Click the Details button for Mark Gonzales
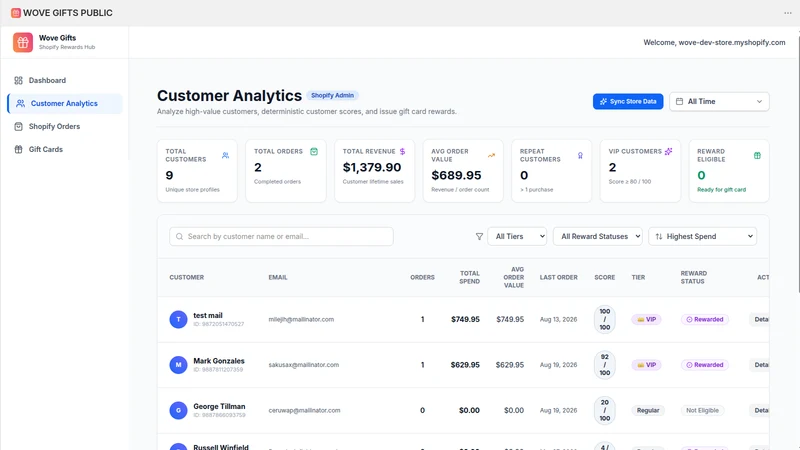This screenshot has width=800, height=450. 759,365
